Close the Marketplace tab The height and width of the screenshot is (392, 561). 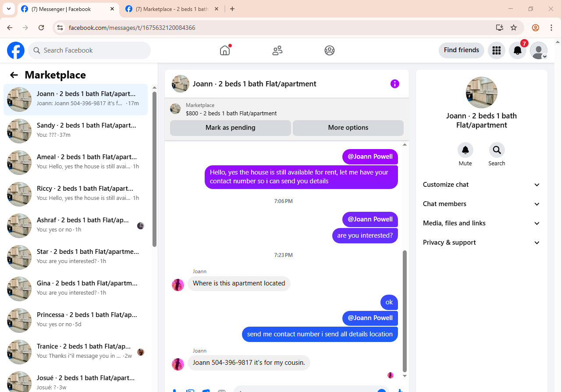[x=217, y=9]
